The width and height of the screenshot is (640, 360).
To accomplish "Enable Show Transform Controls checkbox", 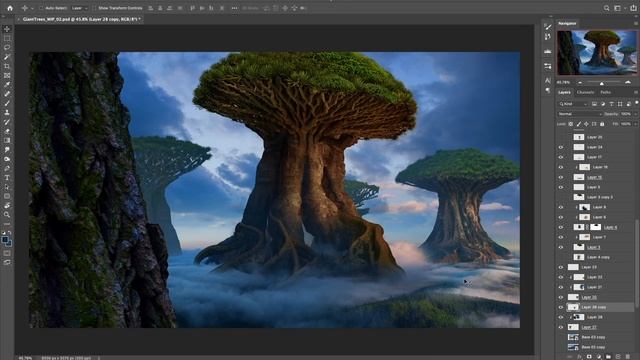I will pyautogui.click(x=94, y=8).
